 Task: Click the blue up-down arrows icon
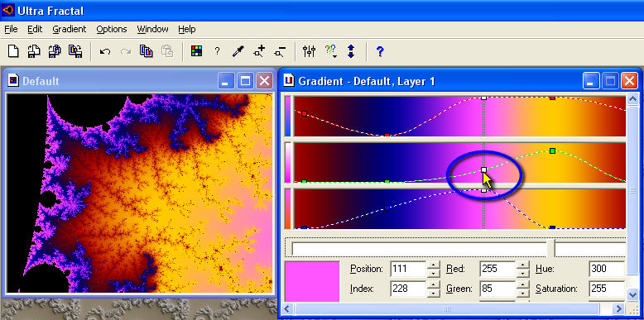pos(351,51)
